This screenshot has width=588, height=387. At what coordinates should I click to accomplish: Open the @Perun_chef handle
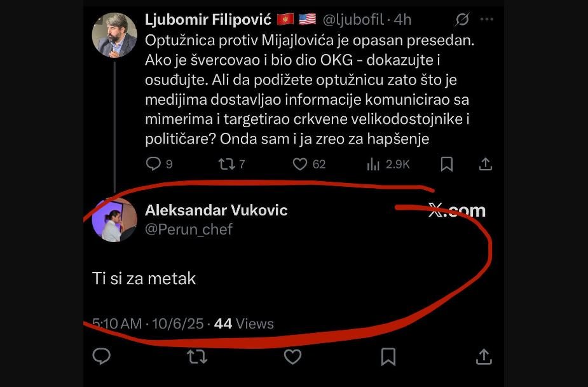189,229
